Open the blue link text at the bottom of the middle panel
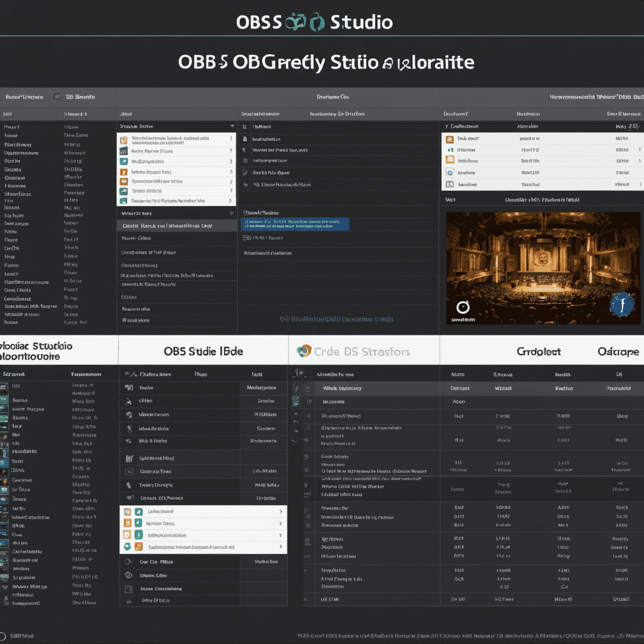This screenshot has height=644, width=644. (x=336, y=319)
